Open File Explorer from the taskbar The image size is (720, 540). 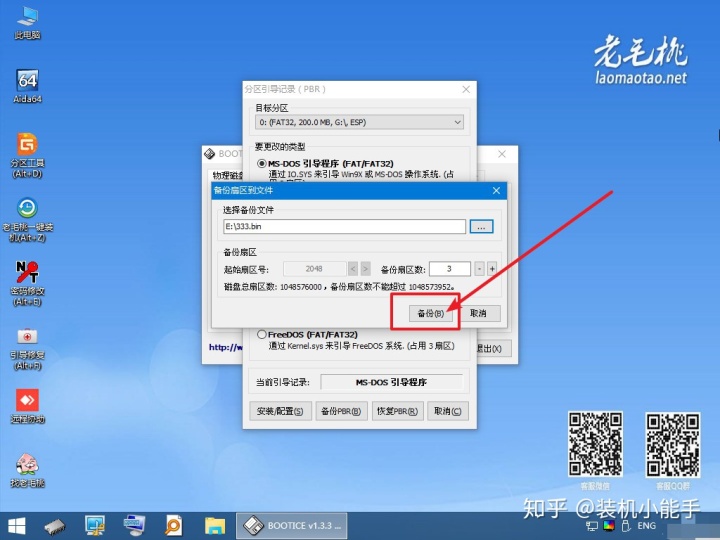(215, 526)
